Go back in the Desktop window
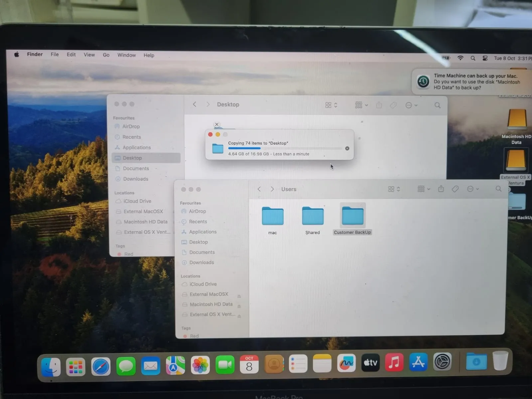The height and width of the screenshot is (399, 532). [x=195, y=104]
